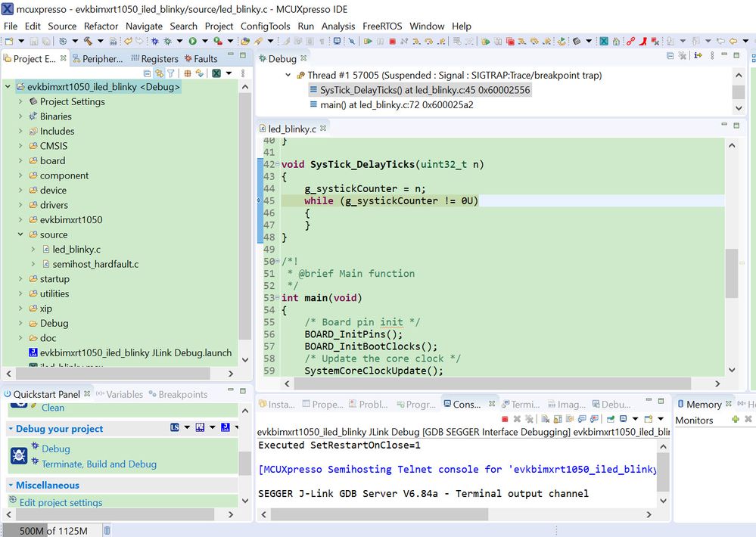This screenshot has width=756, height=537.
Task: Toggle Scroll Lock in Console toolbar
Action: pos(558,419)
